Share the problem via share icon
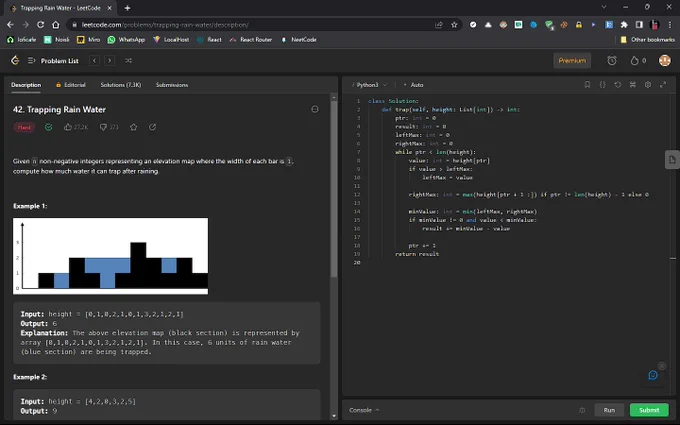680x425 pixels. point(152,127)
